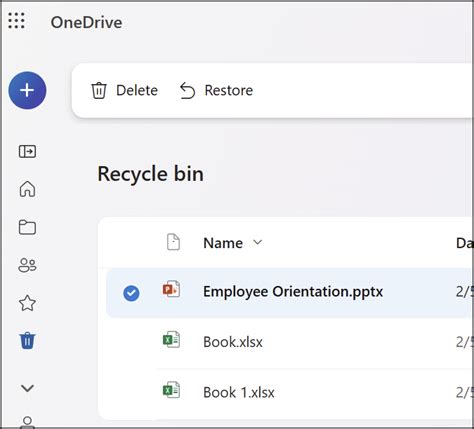Select Recycle bin icon in the sidebar

click(x=27, y=341)
